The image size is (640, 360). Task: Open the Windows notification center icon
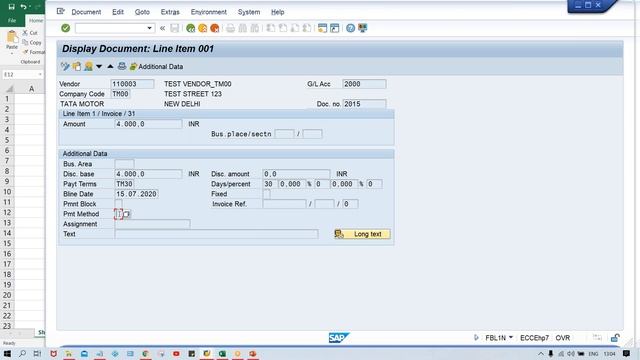[x=627, y=353]
